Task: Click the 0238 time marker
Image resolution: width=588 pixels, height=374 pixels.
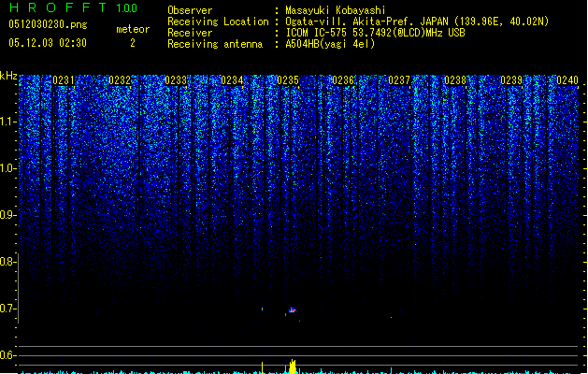Action: point(455,80)
